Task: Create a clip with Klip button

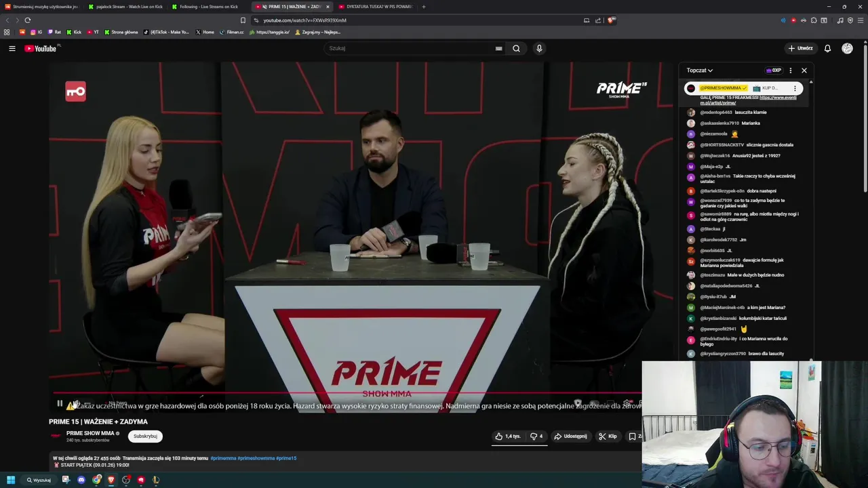Action: coord(608,436)
